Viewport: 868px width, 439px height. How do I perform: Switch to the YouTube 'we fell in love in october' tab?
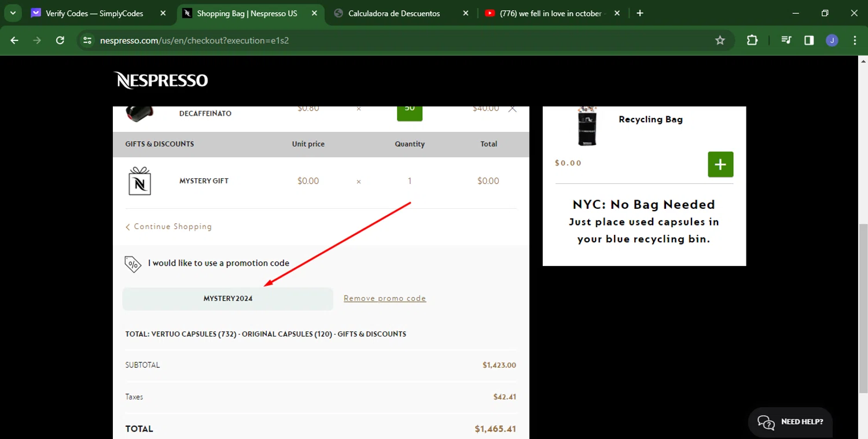[x=544, y=13]
